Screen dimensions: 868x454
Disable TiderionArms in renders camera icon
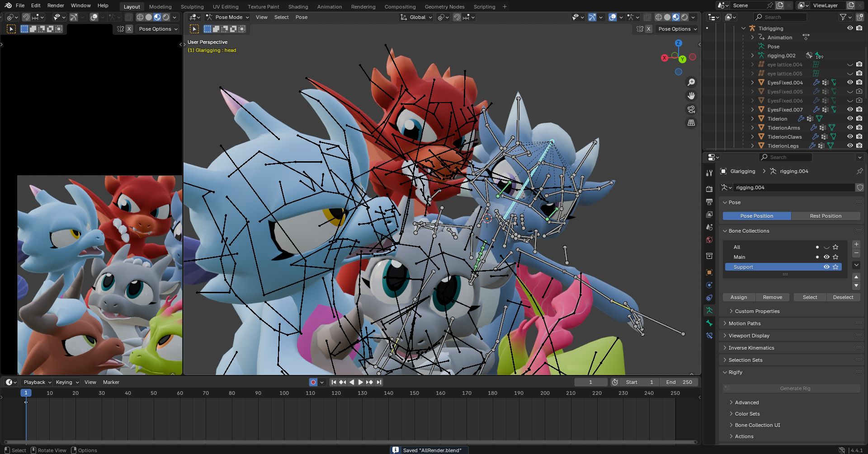point(859,127)
